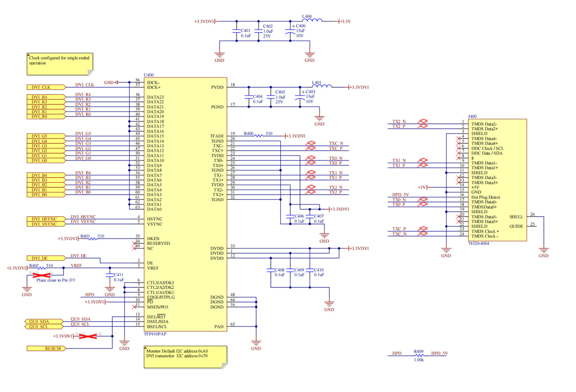
Task: Click the I2C0_SDA bidirectional port
Action: point(44,321)
